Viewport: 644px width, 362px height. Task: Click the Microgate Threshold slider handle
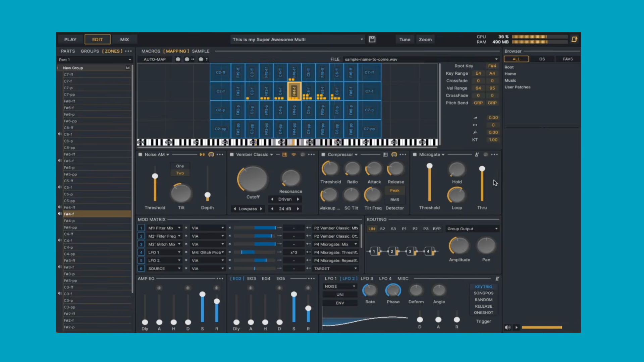(429, 166)
